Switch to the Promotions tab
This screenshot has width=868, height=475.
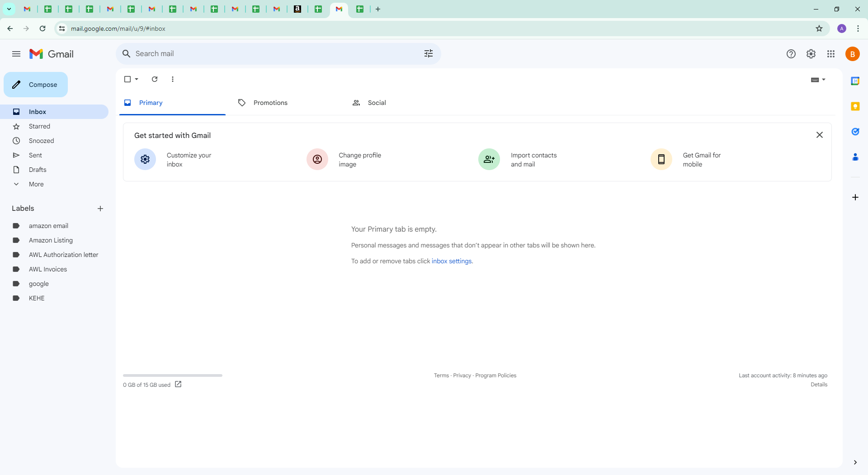click(270, 103)
